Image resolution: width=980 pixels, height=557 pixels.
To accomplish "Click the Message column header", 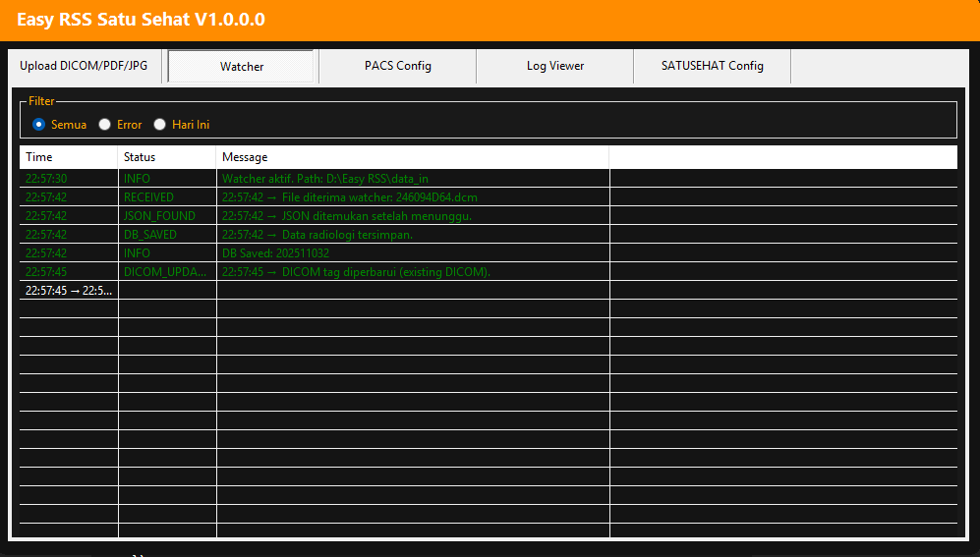I will 412,157.
